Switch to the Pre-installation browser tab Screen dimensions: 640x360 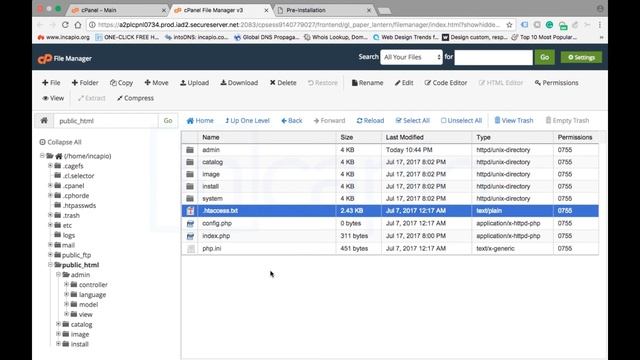(x=324, y=10)
